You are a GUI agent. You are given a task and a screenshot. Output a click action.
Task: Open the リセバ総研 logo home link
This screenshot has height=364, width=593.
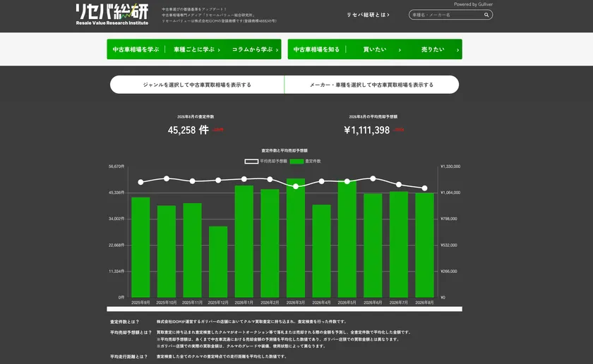point(112,14)
